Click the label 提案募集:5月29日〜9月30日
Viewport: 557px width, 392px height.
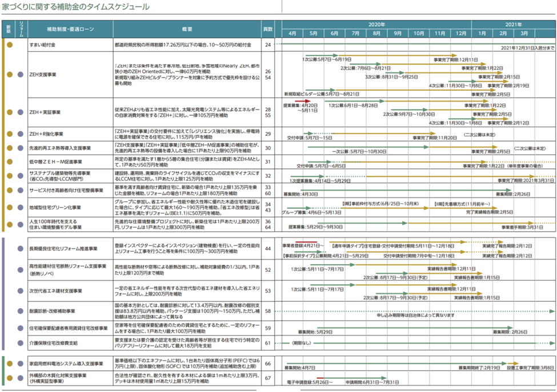coord(316,227)
